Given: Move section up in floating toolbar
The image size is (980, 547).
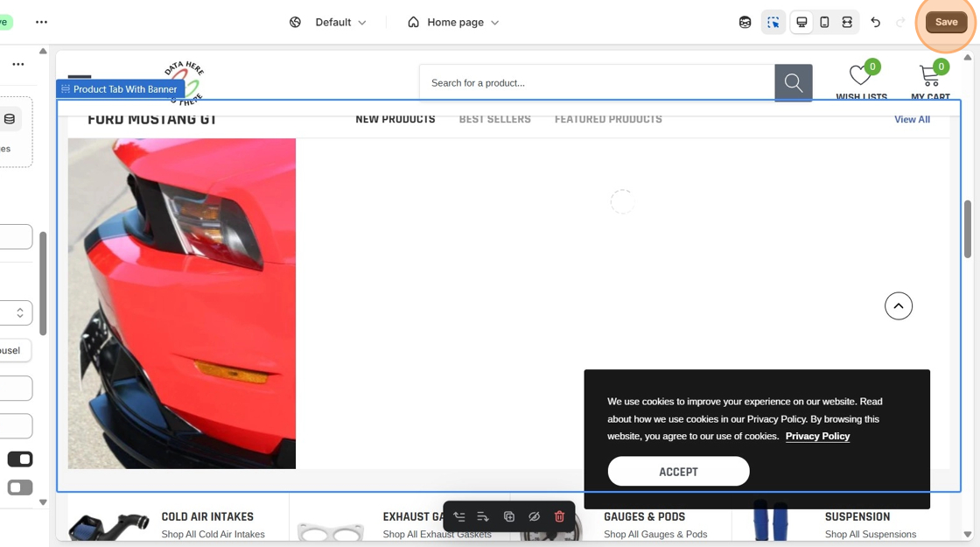Looking at the screenshot, I should [459, 516].
